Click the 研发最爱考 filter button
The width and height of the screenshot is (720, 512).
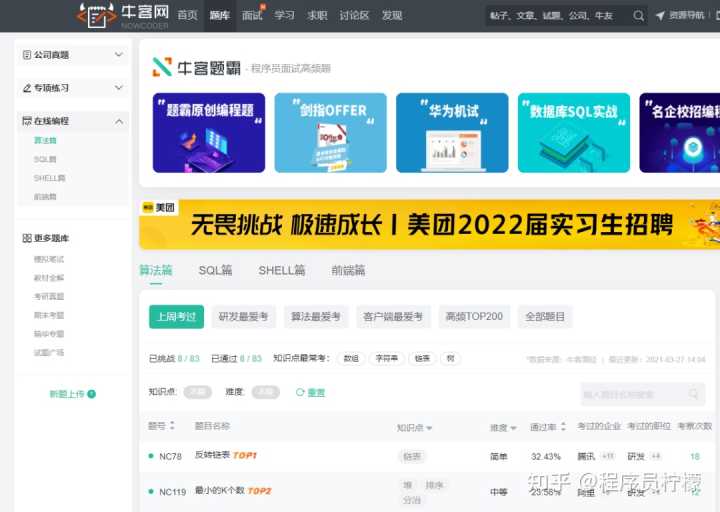tap(243, 316)
